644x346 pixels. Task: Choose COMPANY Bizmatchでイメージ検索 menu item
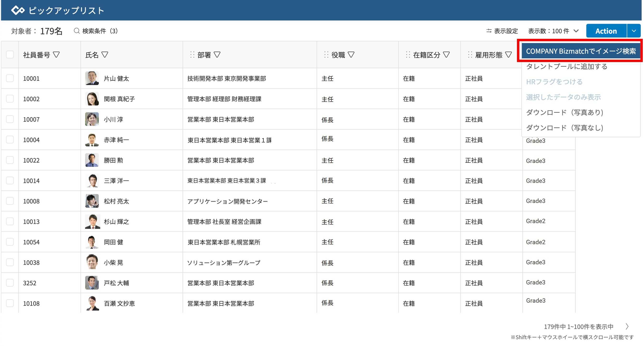[581, 51]
